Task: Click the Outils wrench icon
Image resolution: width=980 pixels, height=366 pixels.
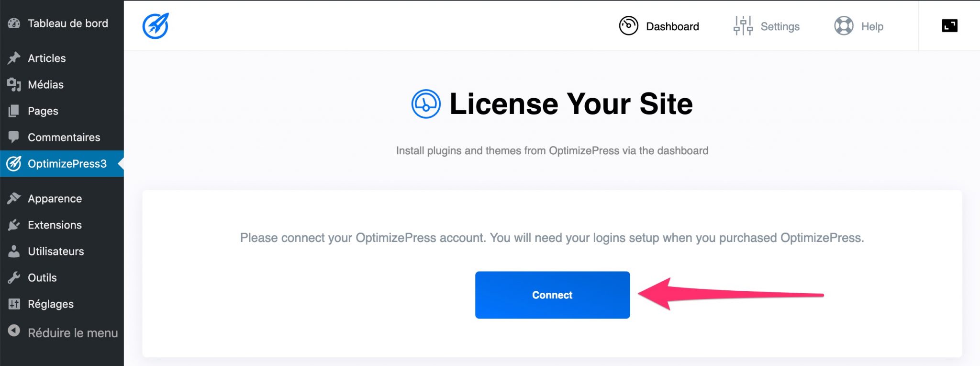Action: pyautogui.click(x=14, y=277)
